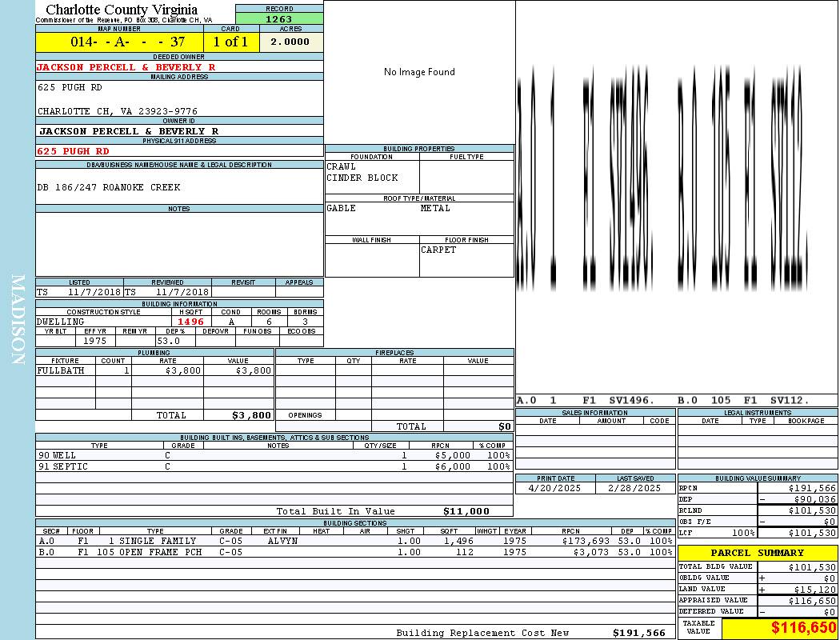
Task: Click the Legal Instruments header
Action: click(758, 412)
